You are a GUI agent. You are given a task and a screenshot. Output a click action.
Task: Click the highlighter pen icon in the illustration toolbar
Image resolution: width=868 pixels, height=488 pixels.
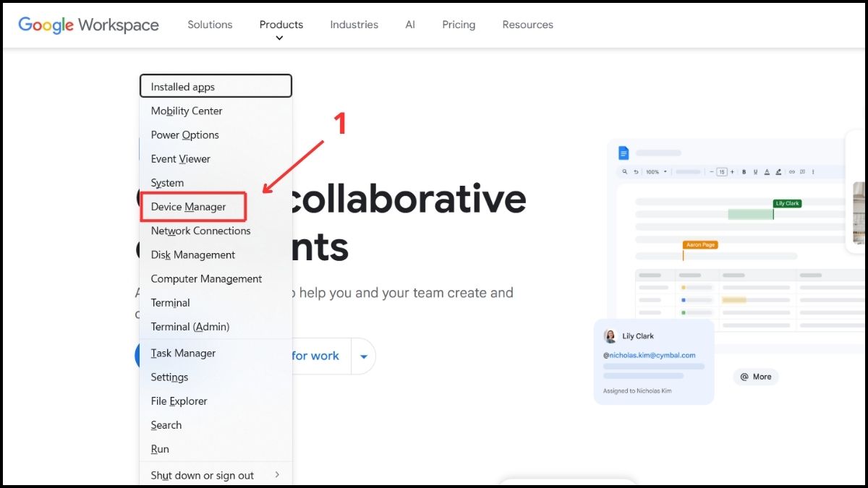(x=778, y=172)
